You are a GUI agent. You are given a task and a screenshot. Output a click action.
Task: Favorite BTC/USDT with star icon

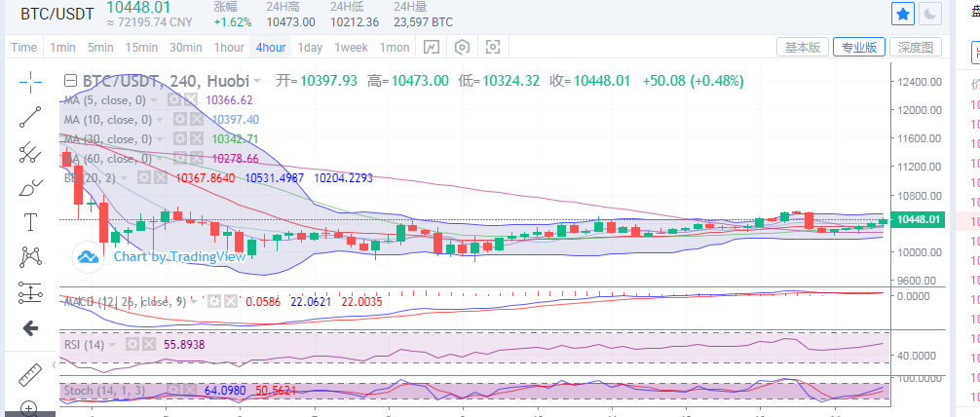click(x=902, y=15)
